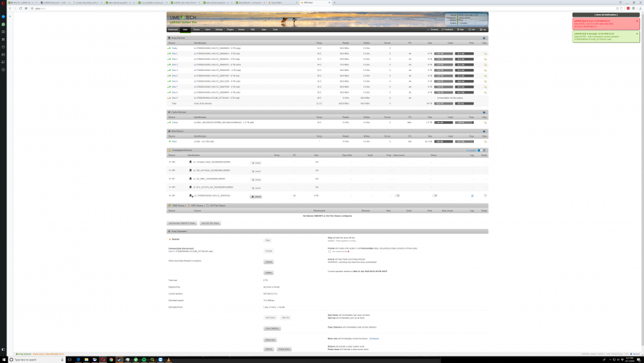644x363 pixels.
Task: Open log for the ST8000 unassigned disk
Action: pos(472,195)
